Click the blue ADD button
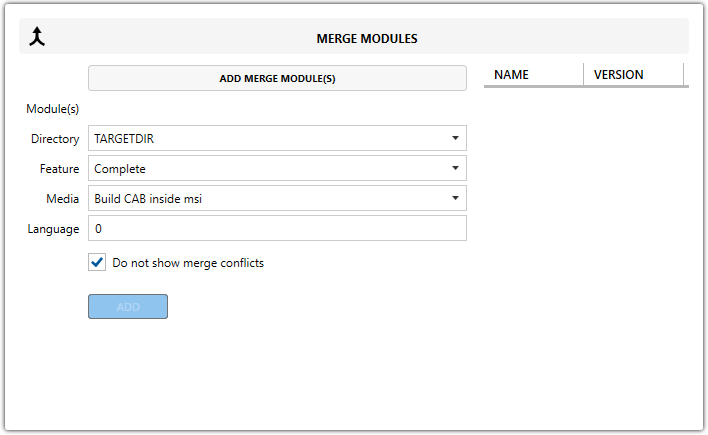The image size is (708, 435). coord(128,307)
